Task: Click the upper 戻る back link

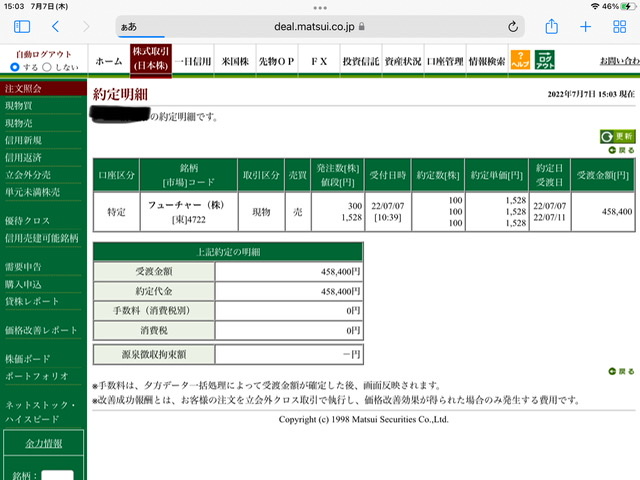Action: (x=621, y=150)
